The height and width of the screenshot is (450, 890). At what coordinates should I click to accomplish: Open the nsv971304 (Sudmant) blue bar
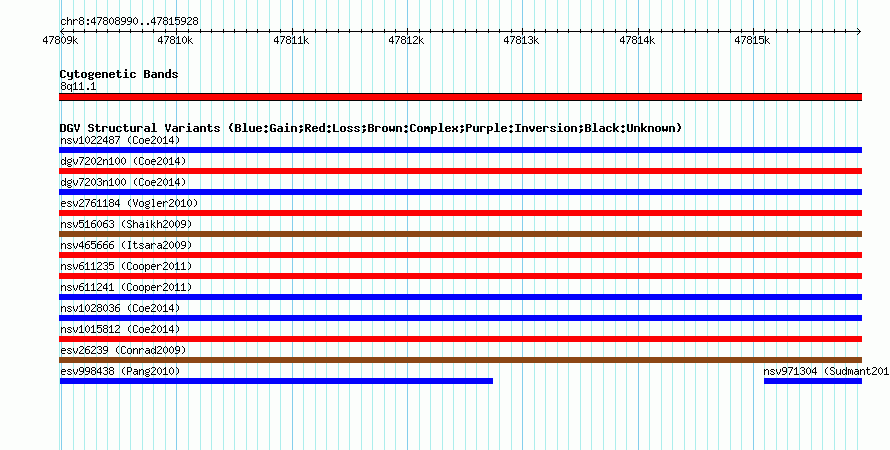point(813,381)
